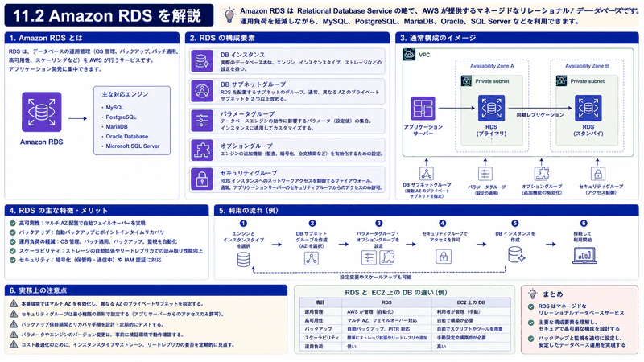Click オプショングループ puzzle icon below the VPC
The height and width of the screenshot is (362, 644).
tap(541, 174)
